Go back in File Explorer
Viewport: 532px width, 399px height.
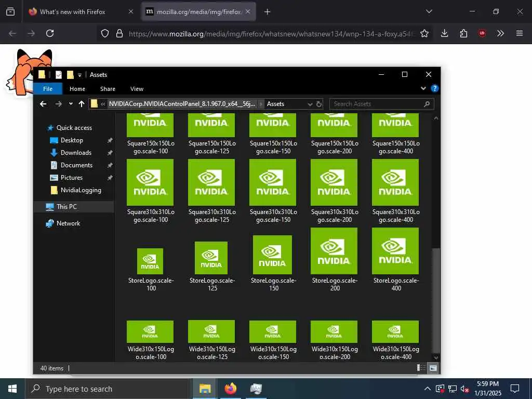click(43, 104)
